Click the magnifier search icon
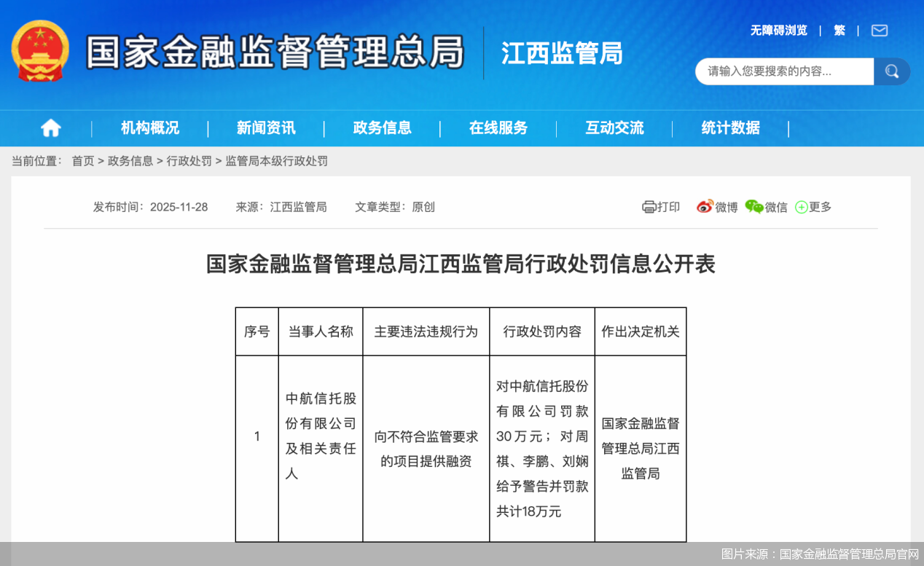Image resolution: width=924 pixels, height=566 pixels. (x=892, y=71)
